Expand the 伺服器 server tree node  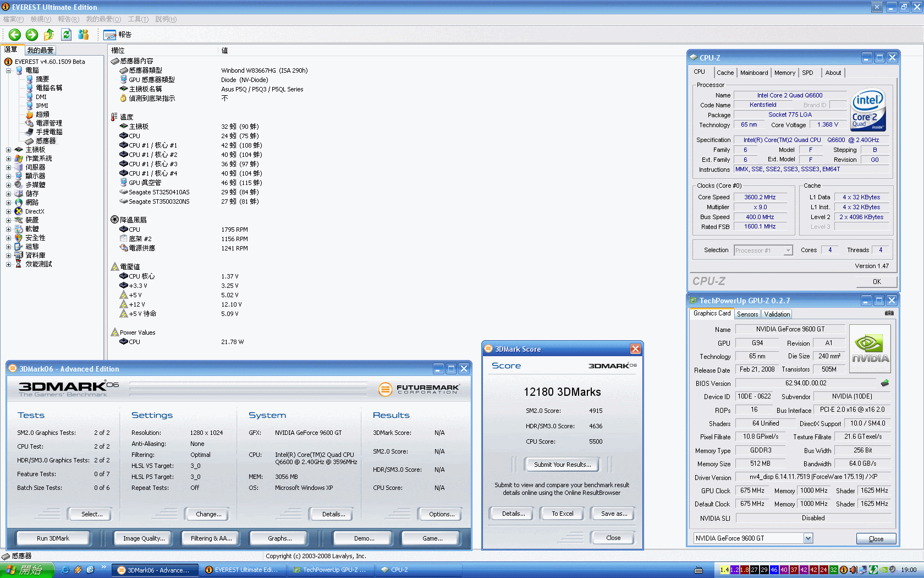[x=8, y=167]
